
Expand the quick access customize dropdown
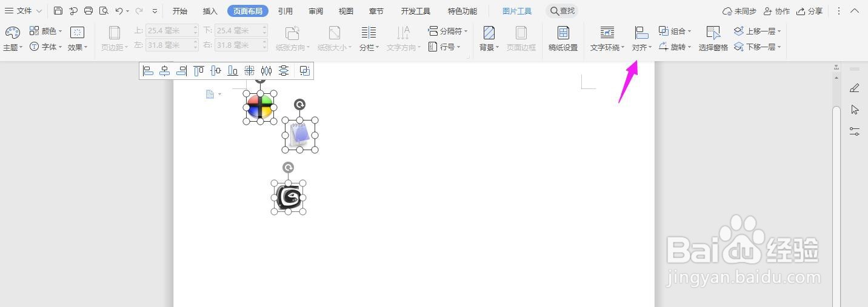click(155, 11)
